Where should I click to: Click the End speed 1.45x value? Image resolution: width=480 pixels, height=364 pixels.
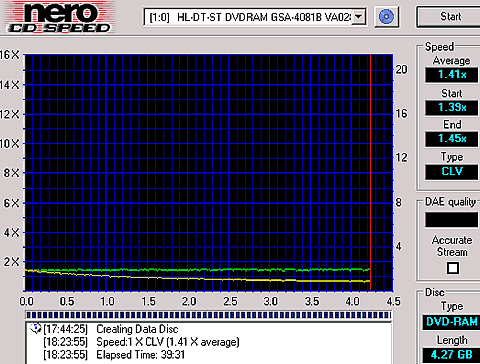tap(452, 139)
